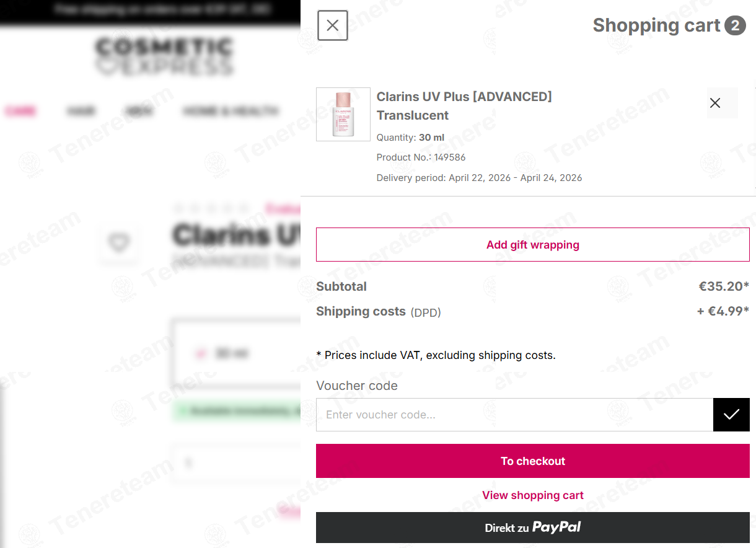
Task: Focus the voucher code input field
Action: [x=514, y=415]
